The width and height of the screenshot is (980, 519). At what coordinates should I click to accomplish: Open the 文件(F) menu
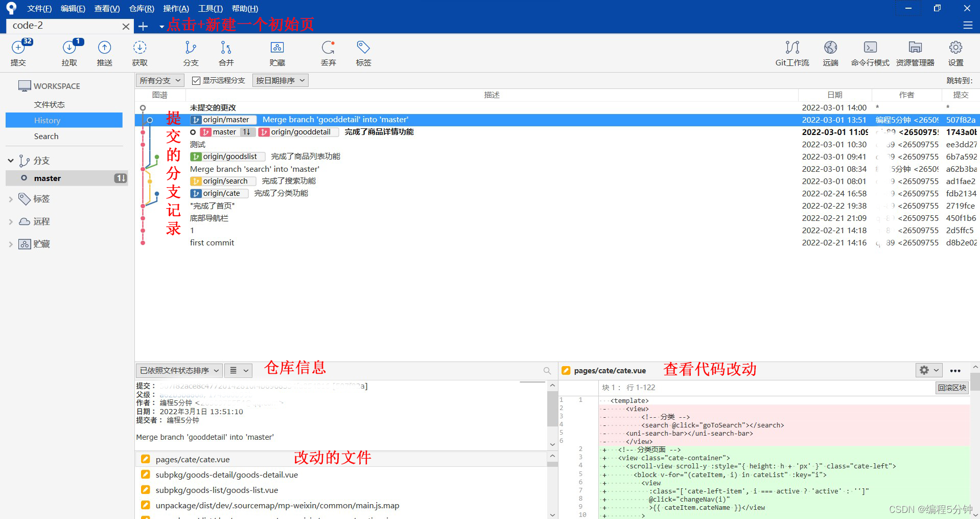[x=39, y=9]
